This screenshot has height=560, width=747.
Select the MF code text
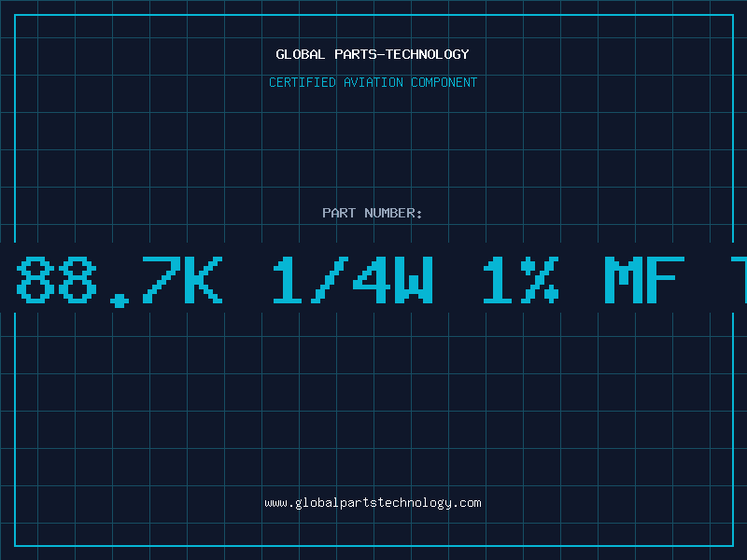[644, 281]
